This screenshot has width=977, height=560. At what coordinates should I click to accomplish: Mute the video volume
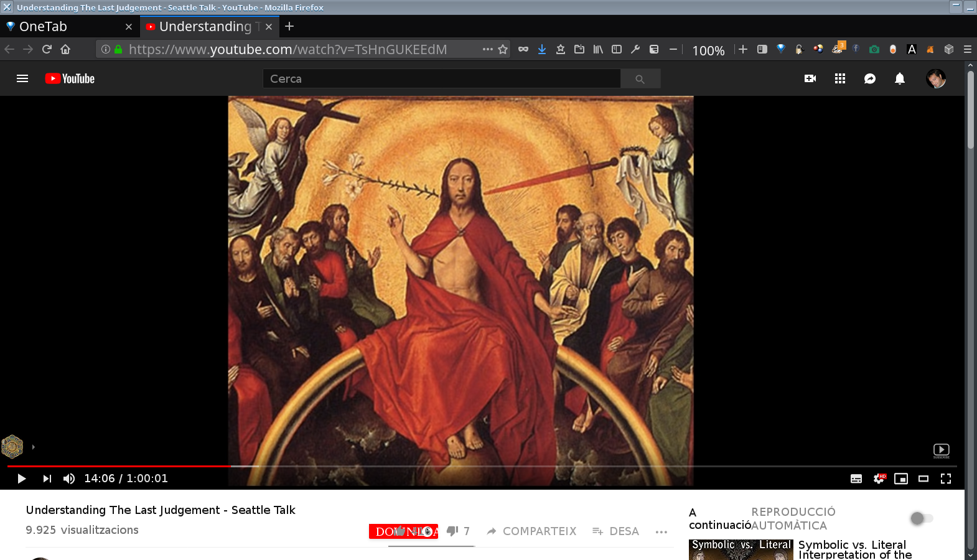point(69,478)
